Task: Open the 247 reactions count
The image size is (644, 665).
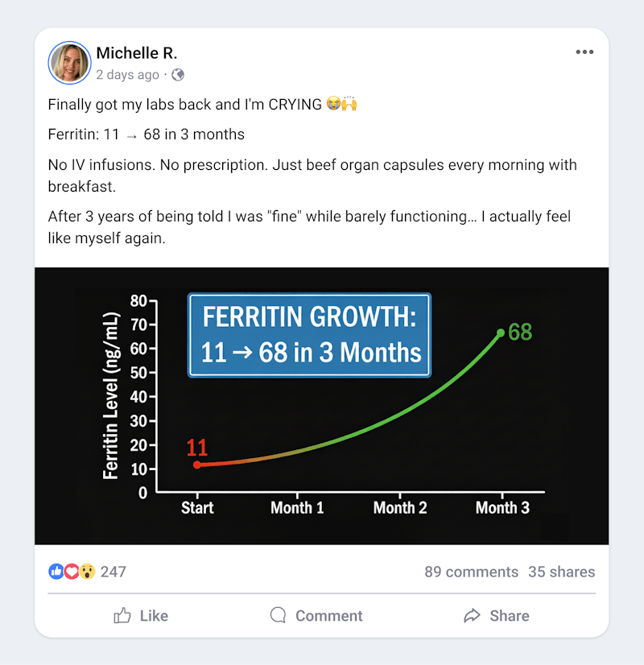Action: pyautogui.click(x=114, y=572)
